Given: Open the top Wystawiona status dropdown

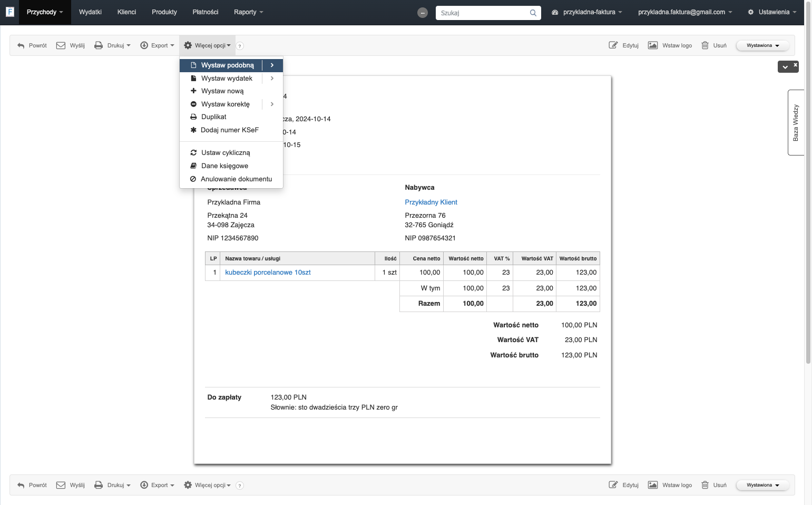Looking at the screenshot, I should coord(762,45).
